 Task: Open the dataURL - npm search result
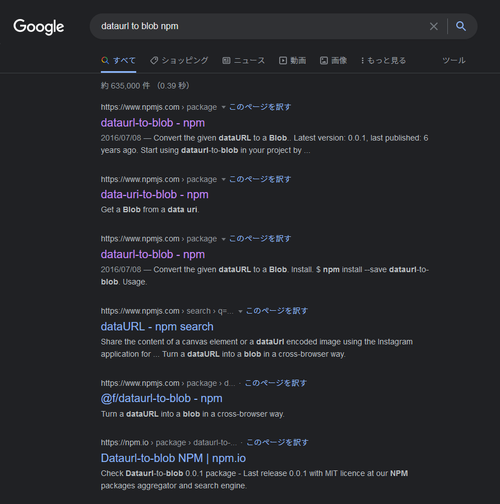[x=157, y=326]
